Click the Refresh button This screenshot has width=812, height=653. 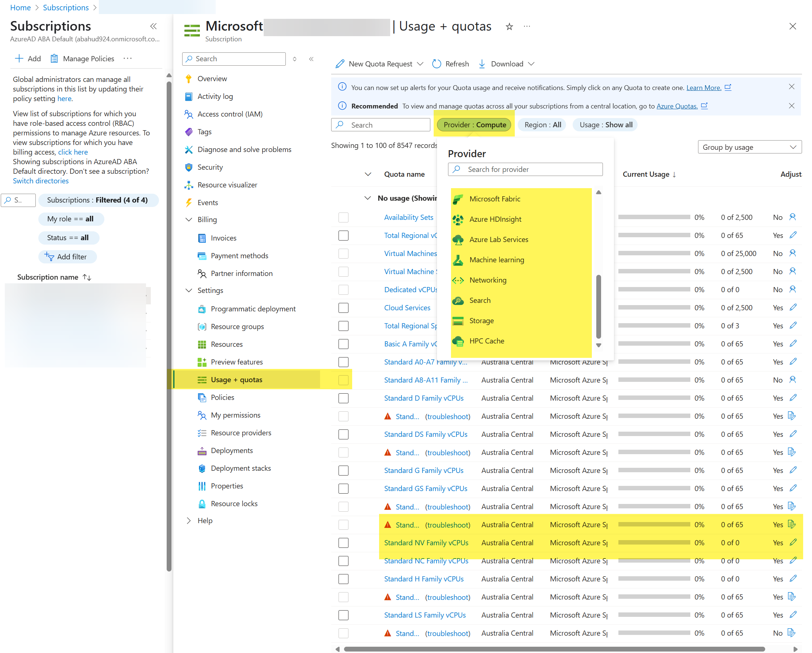point(451,64)
